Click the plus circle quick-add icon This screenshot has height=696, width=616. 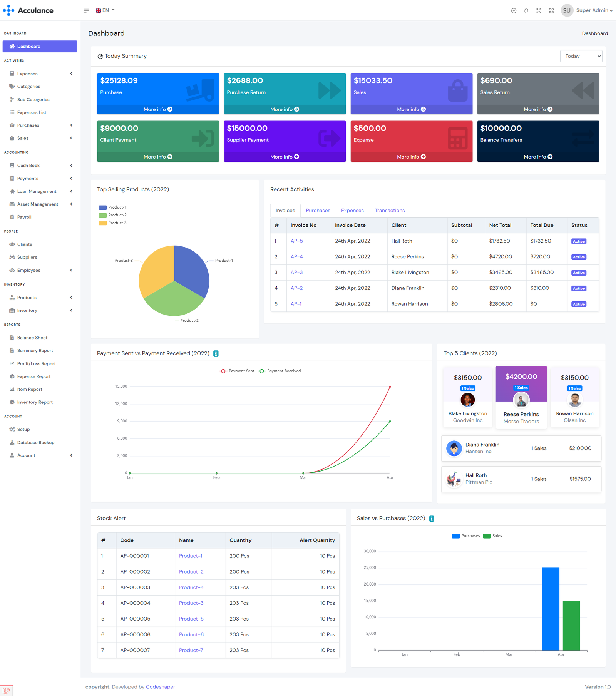514,11
